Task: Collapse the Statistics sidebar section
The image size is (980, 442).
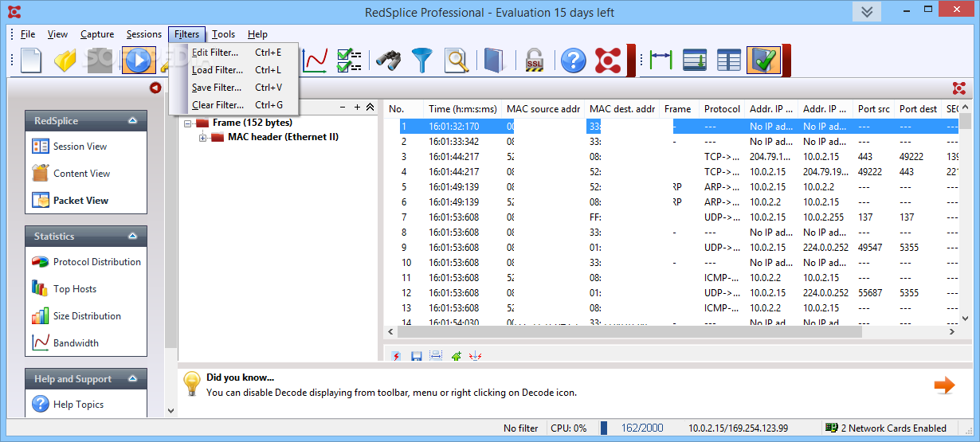Action: pyautogui.click(x=132, y=237)
